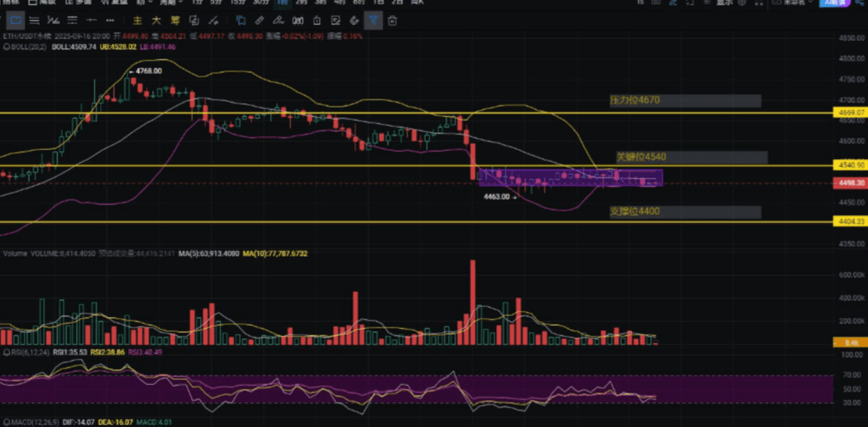Switch to the 1日 timeframe

click(378, 2)
